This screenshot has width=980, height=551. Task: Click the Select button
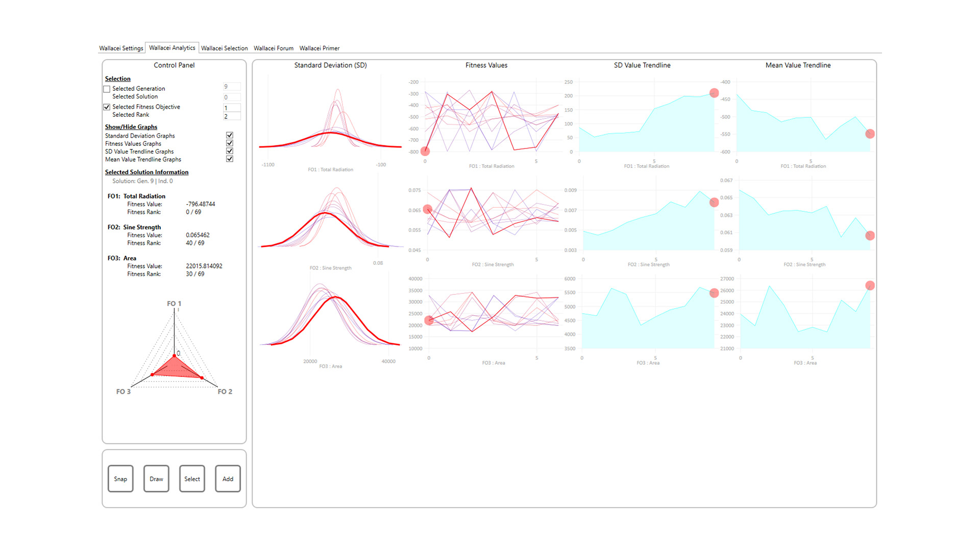click(x=192, y=479)
